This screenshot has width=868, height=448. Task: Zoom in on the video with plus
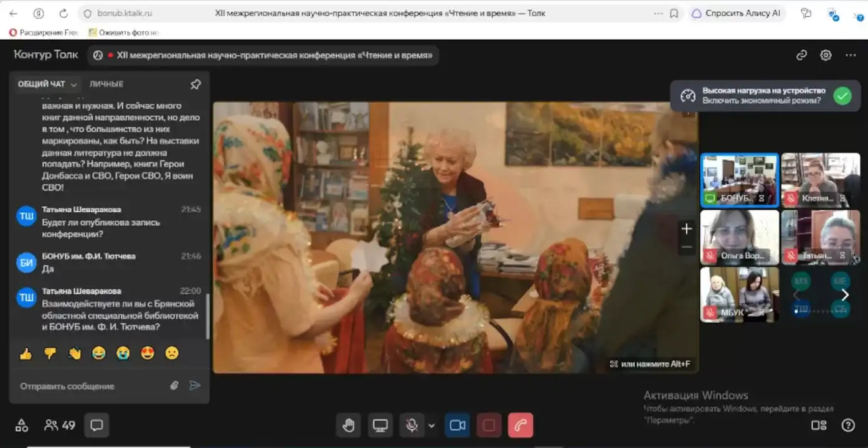(x=686, y=229)
